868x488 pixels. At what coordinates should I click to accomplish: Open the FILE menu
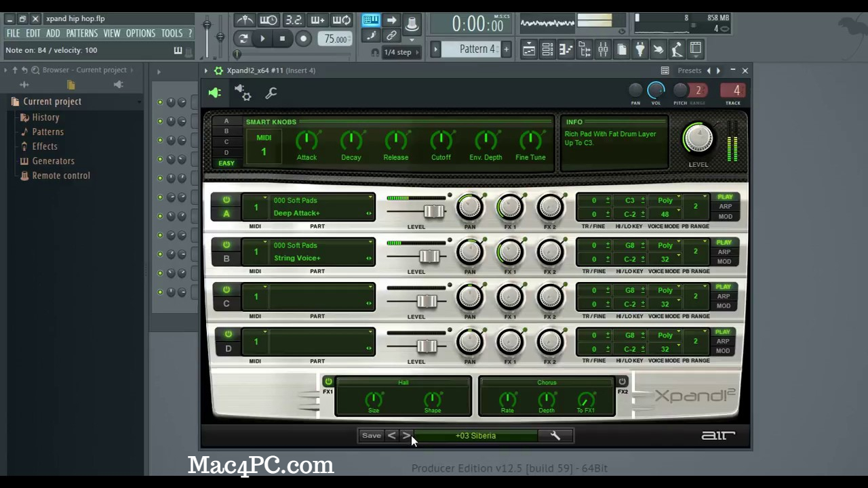pos(14,33)
